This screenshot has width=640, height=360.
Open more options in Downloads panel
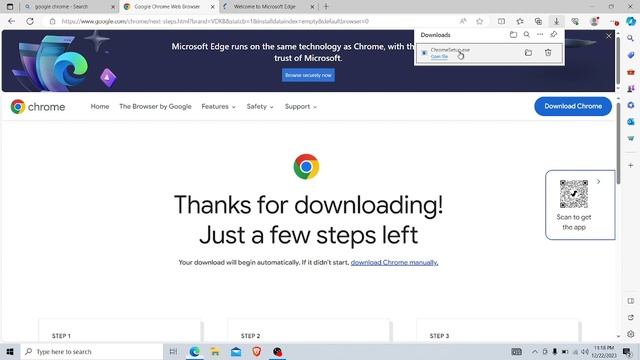tap(540, 35)
